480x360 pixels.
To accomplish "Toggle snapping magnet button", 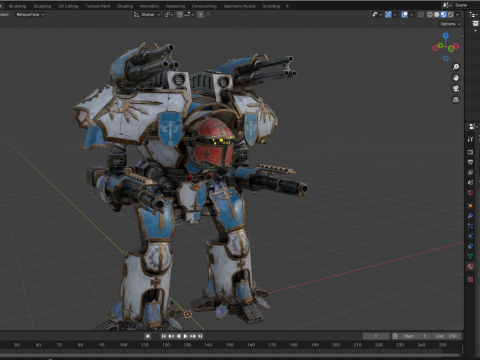I will 180,15.
